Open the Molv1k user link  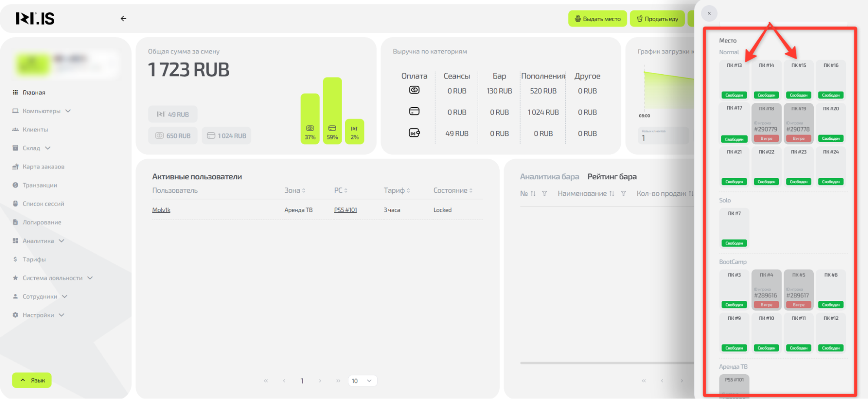click(161, 210)
